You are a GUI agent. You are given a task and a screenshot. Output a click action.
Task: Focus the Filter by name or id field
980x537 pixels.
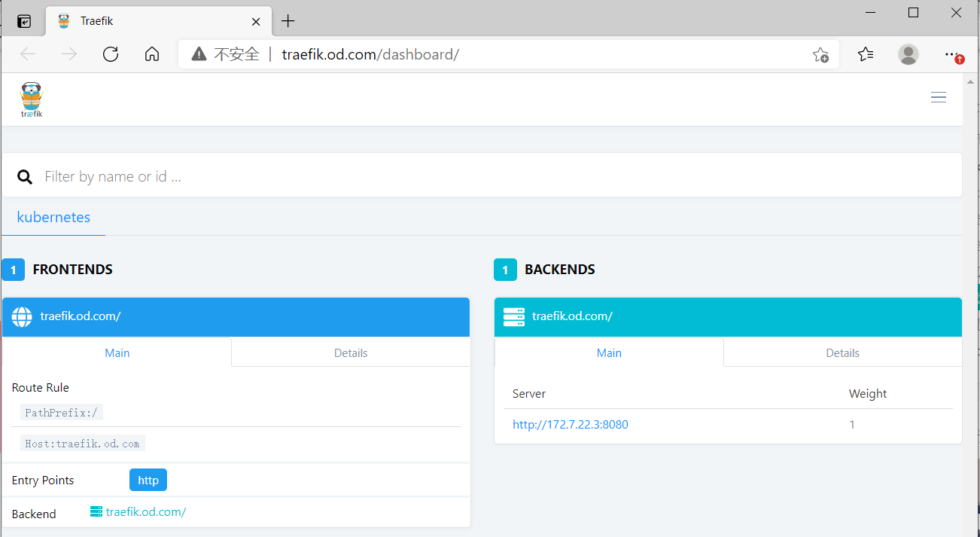pyautogui.click(x=482, y=176)
